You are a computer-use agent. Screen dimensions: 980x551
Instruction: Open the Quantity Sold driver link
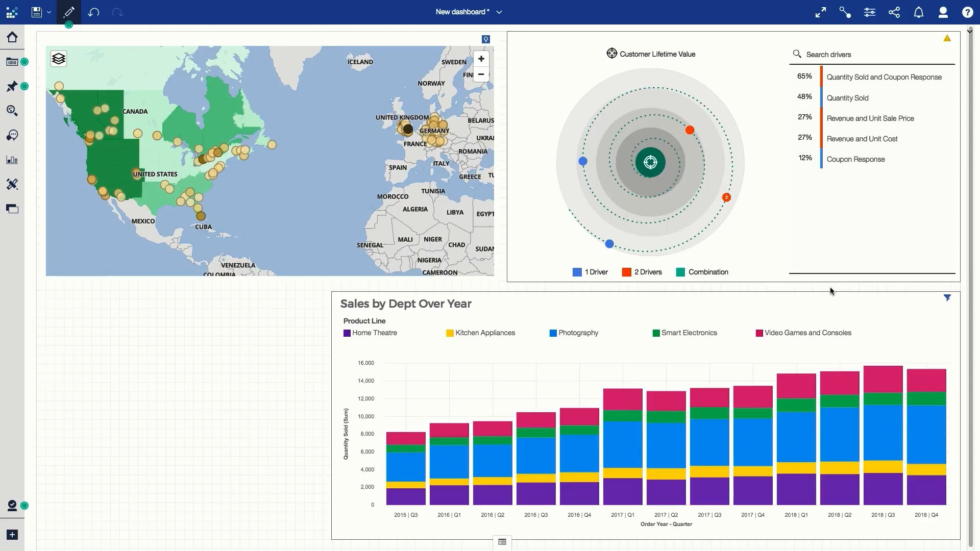click(848, 98)
